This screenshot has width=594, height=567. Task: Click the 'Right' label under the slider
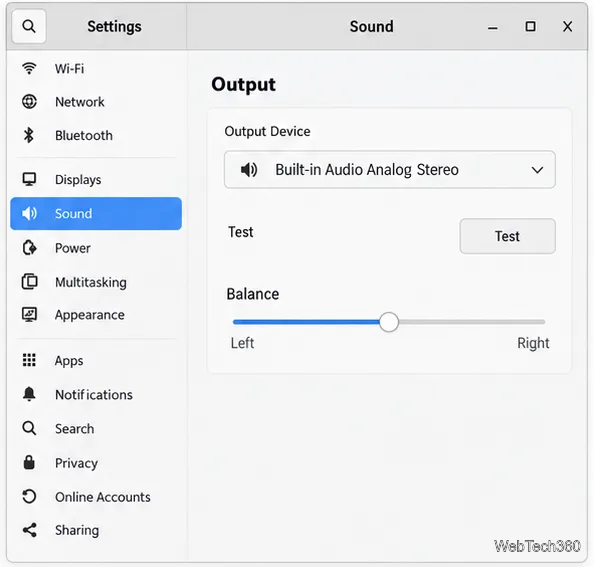click(533, 343)
